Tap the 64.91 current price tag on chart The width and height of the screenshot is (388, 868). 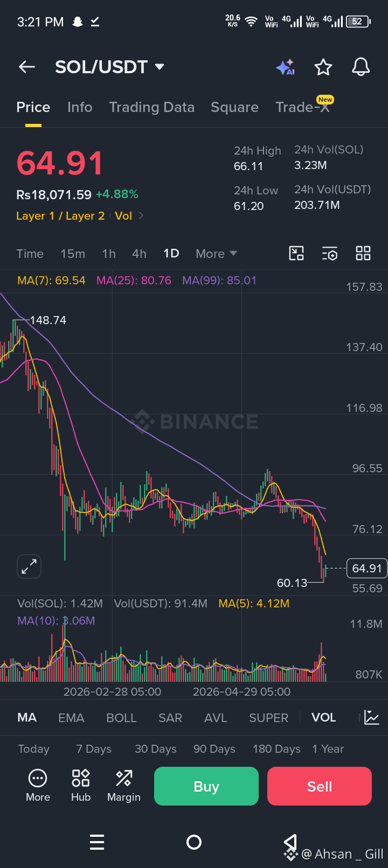point(367,568)
